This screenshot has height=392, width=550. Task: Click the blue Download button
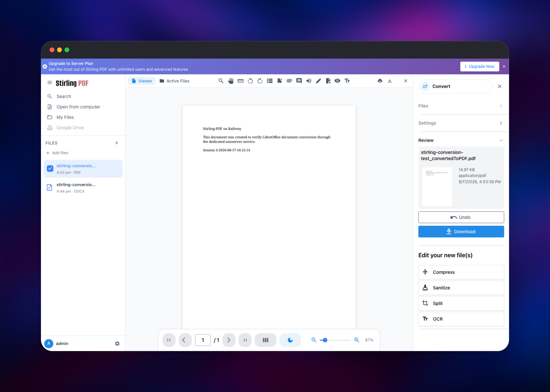[x=461, y=231]
